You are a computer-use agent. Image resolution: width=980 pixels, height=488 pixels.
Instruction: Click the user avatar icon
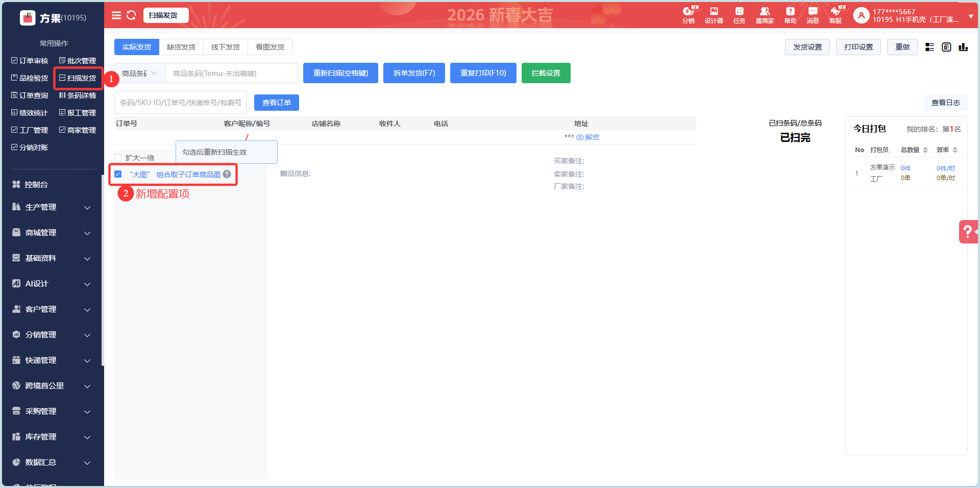861,15
